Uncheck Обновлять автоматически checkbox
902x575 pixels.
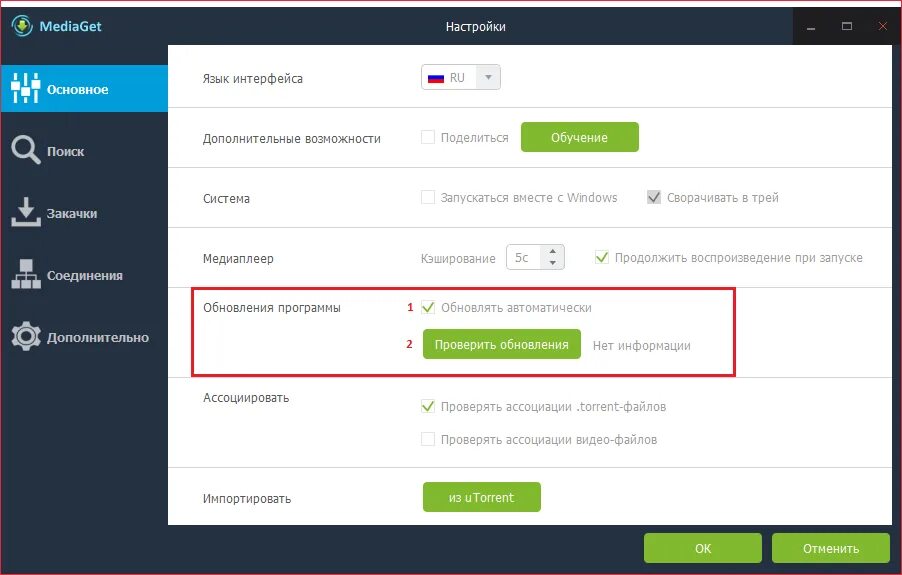pos(427,307)
